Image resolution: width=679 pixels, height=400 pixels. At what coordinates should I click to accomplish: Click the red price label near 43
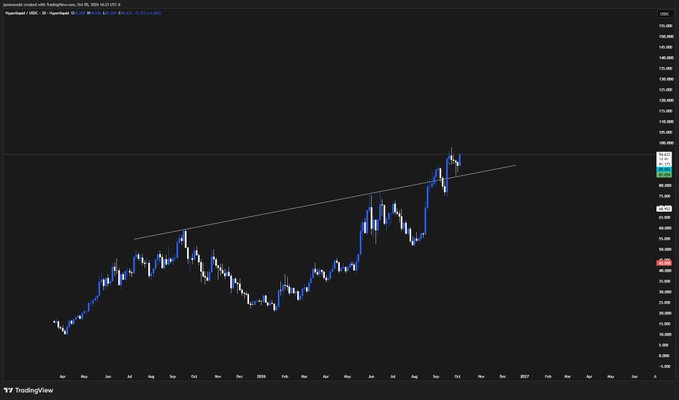point(664,263)
